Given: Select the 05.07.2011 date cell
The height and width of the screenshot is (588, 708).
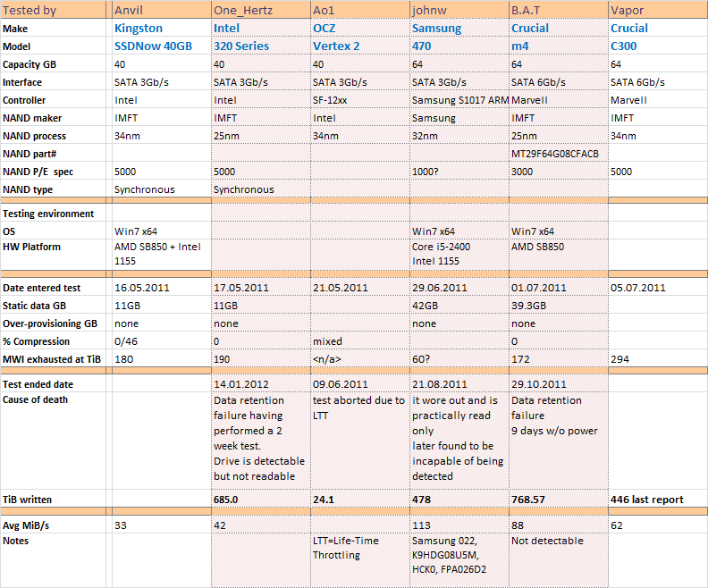Looking at the screenshot, I should (658, 288).
